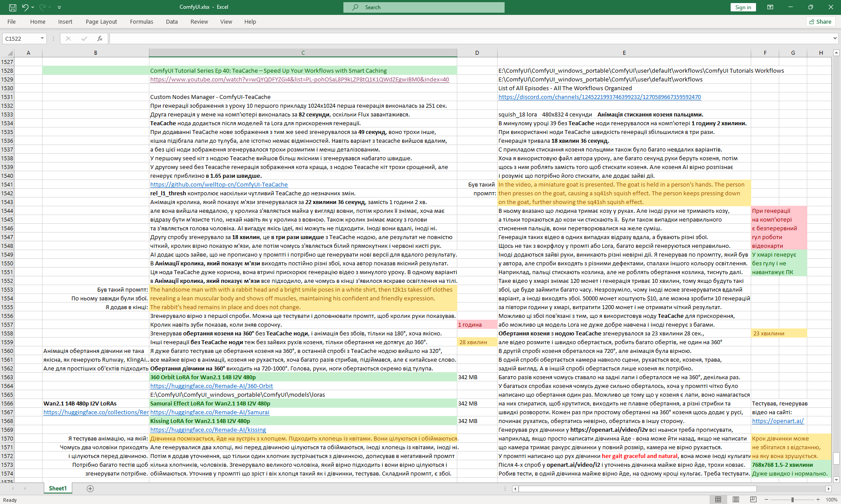The image size is (841, 504).
Task: Switch to Page Layout view icon
Action: point(735,500)
